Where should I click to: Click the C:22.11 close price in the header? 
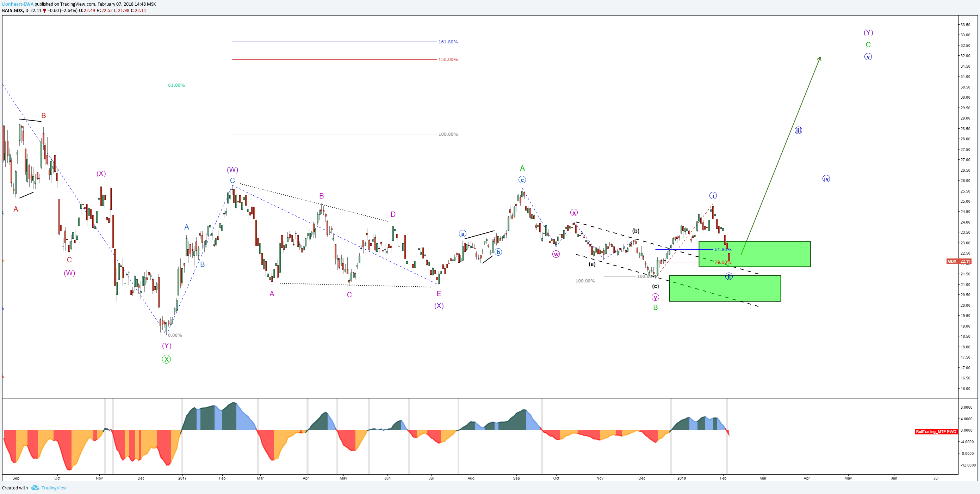pos(138,10)
